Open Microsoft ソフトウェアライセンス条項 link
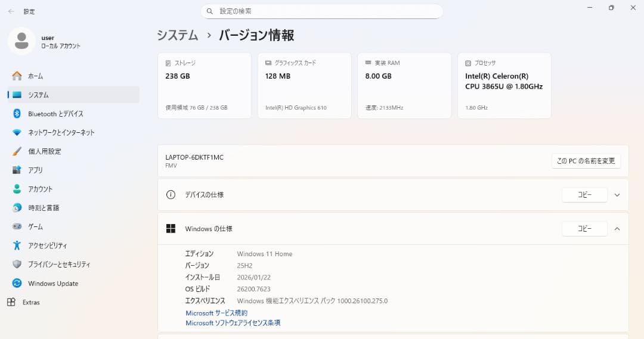This screenshot has height=339, width=644. tap(233, 323)
